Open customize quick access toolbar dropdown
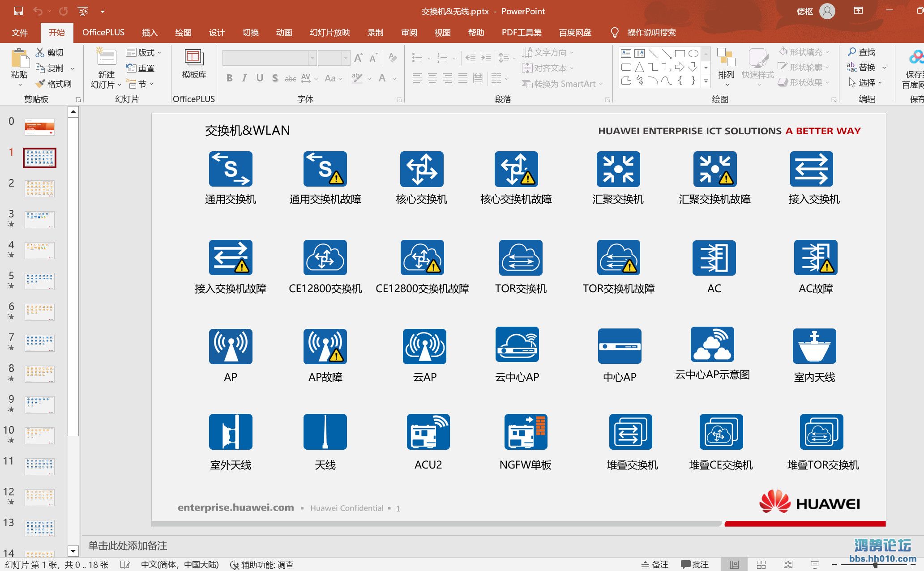This screenshot has height=571, width=924. pyautogui.click(x=103, y=11)
